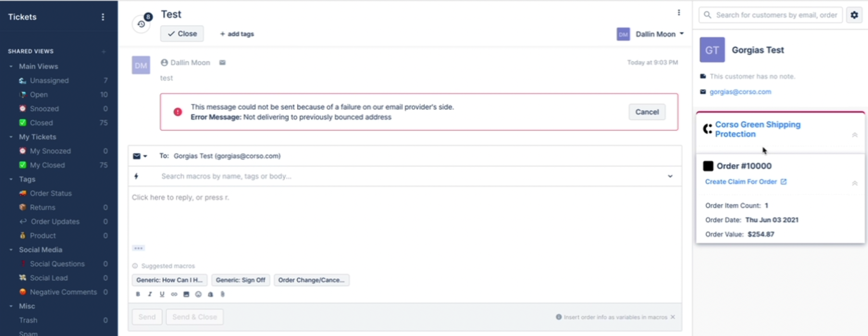Image resolution: width=868 pixels, height=336 pixels.
Task: Open the Tickets three-dot menu
Action: pyautogui.click(x=103, y=17)
